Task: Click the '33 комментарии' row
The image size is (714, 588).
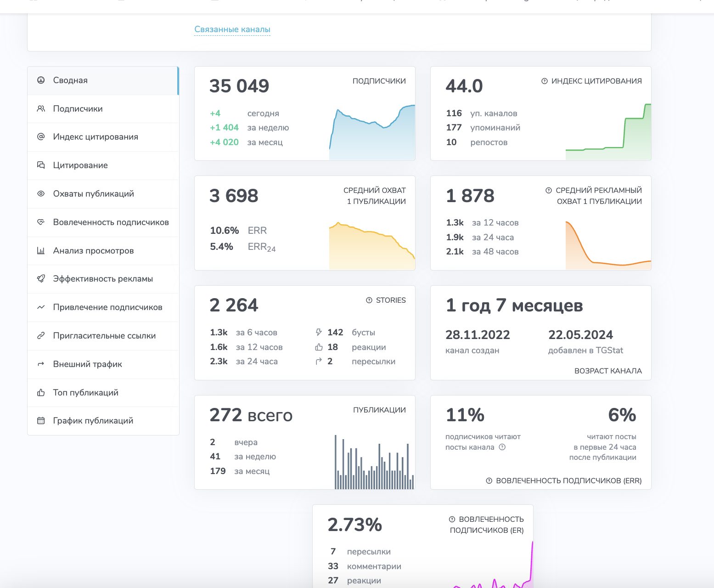Action: [x=365, y=566]
